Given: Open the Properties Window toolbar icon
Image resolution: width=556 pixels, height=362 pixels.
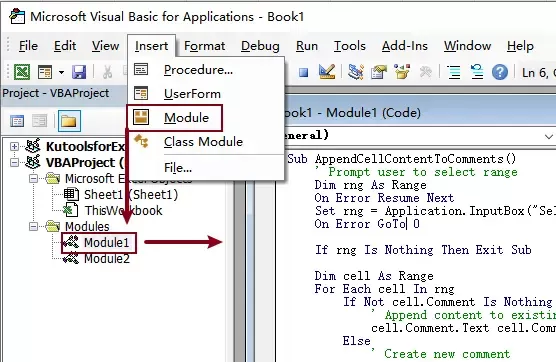Looking at the screenshot, I should pyautogui.click(x=379, y=72).
